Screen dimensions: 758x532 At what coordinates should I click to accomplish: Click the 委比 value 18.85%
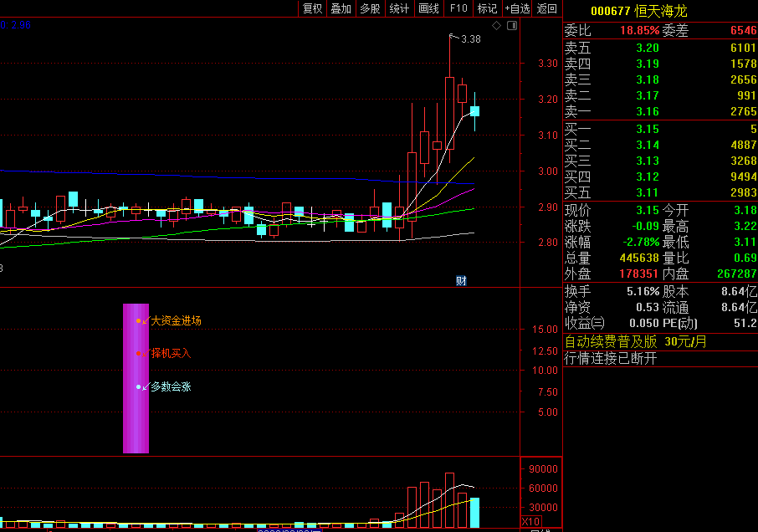coord(639,30)
